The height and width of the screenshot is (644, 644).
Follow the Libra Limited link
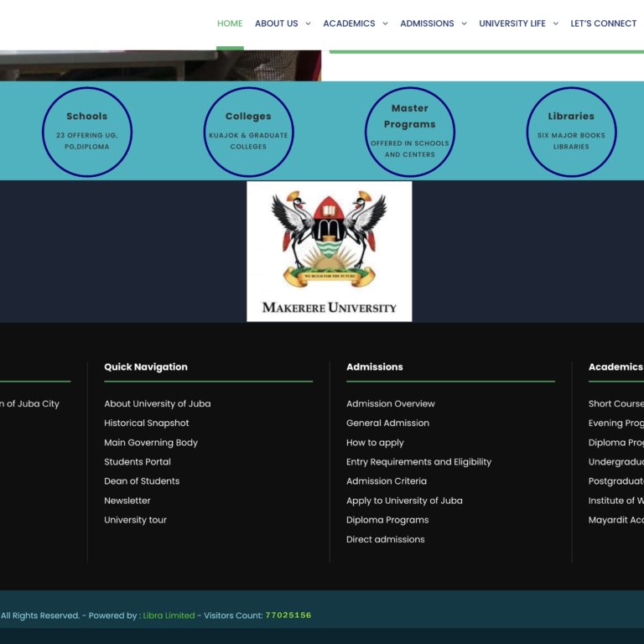tap(169, 615)
